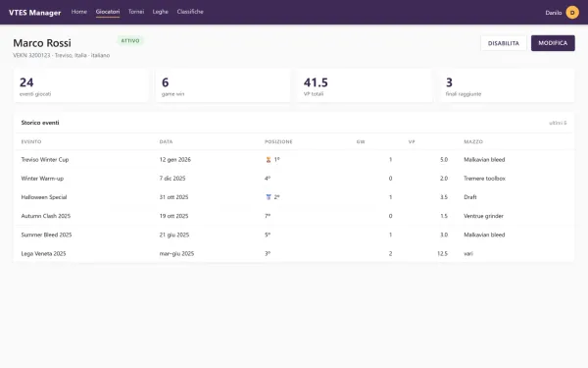Go to the Home nav item
The height and width of the screenshot is (368, 588).
click(79, 12)
